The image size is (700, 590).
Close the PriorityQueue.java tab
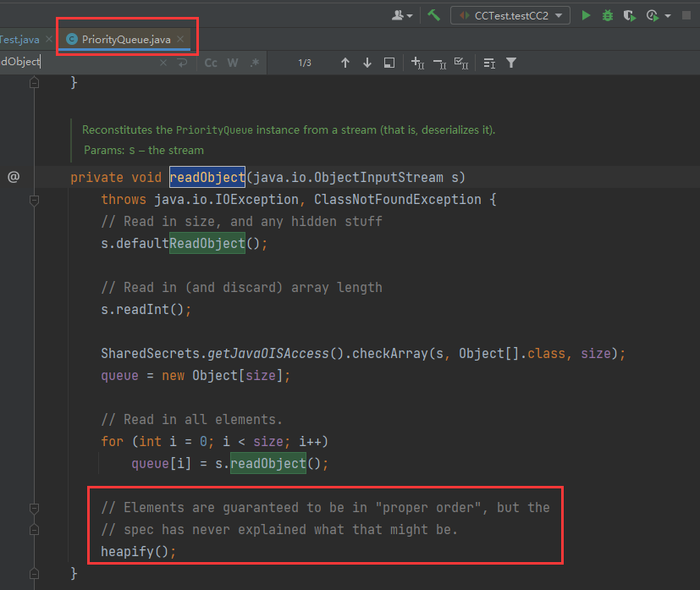click(180, 39)
